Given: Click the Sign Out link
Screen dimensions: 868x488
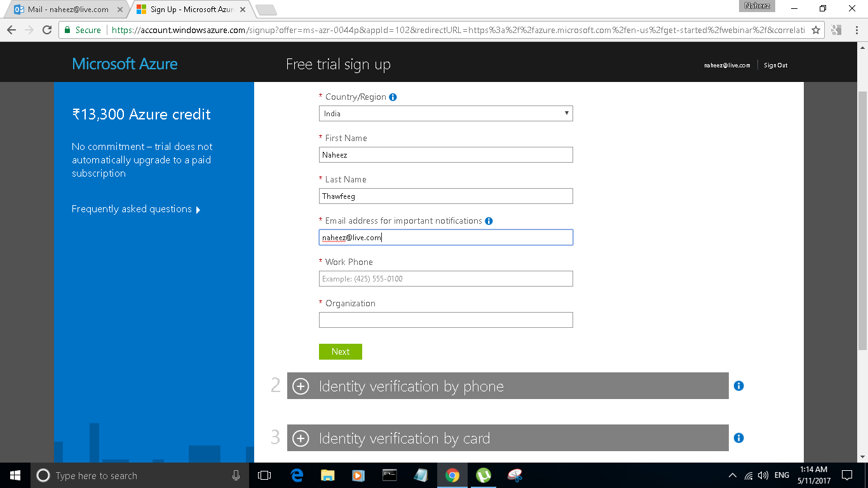Looking at the screenshot, I should (x=776, y=65).
